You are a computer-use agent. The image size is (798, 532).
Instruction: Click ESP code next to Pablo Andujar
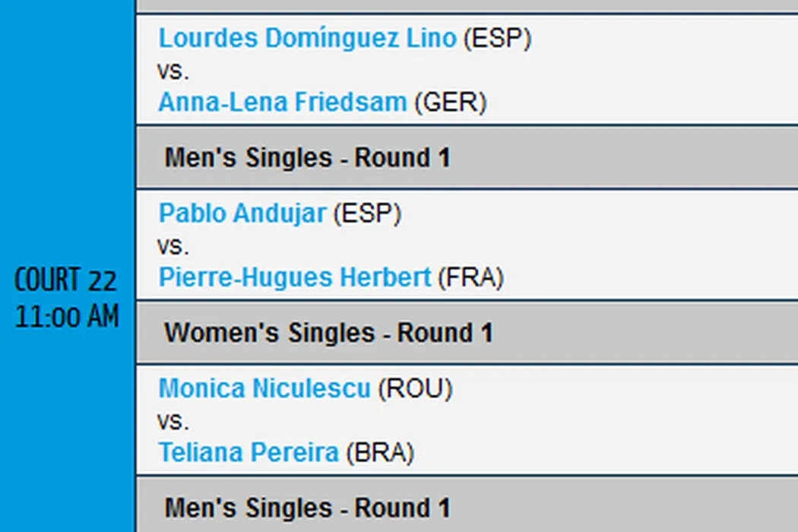pos(367,214)
